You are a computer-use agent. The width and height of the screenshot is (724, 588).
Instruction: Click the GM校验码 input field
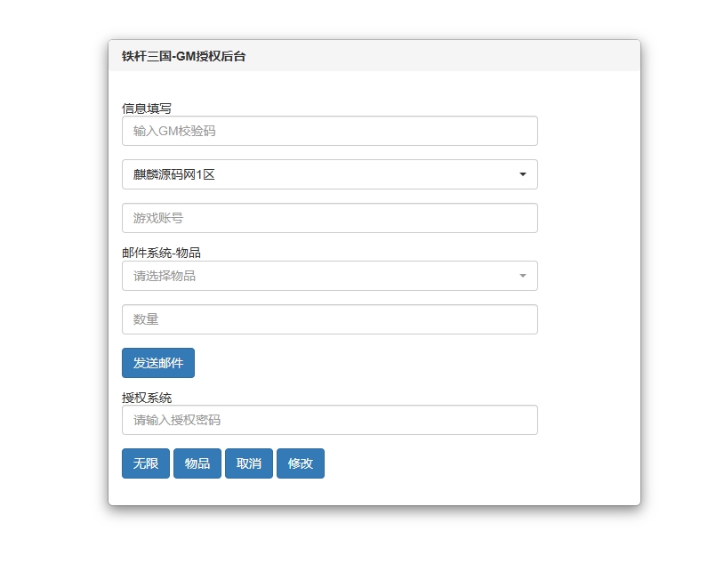point(329,131)
